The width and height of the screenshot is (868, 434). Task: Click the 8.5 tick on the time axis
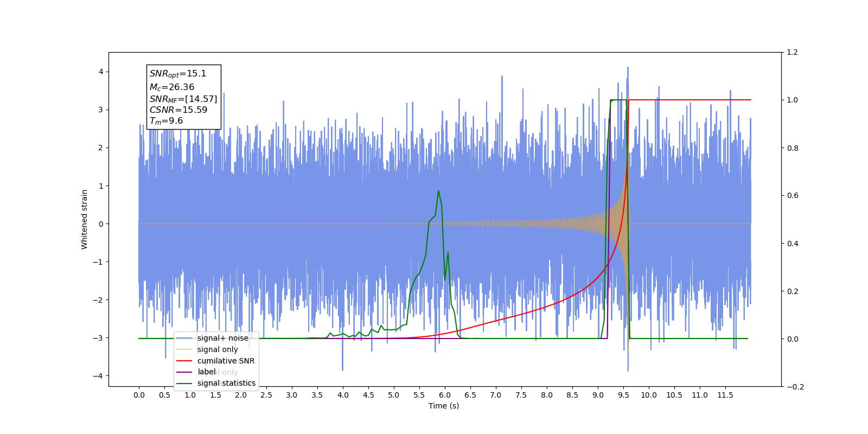click(572, 395)
